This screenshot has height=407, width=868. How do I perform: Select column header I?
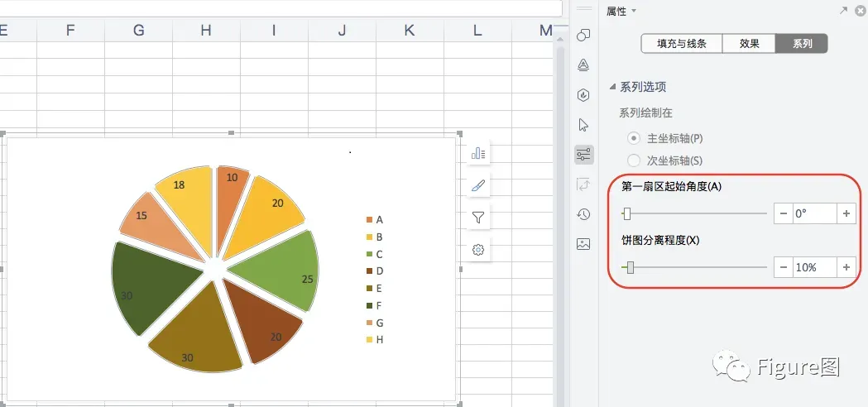(274, 31)
